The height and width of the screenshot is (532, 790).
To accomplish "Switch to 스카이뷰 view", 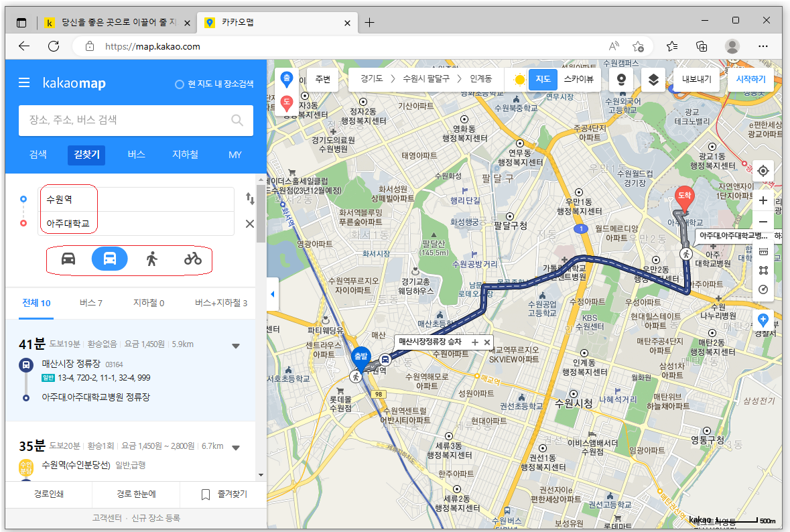I will 578,79.
